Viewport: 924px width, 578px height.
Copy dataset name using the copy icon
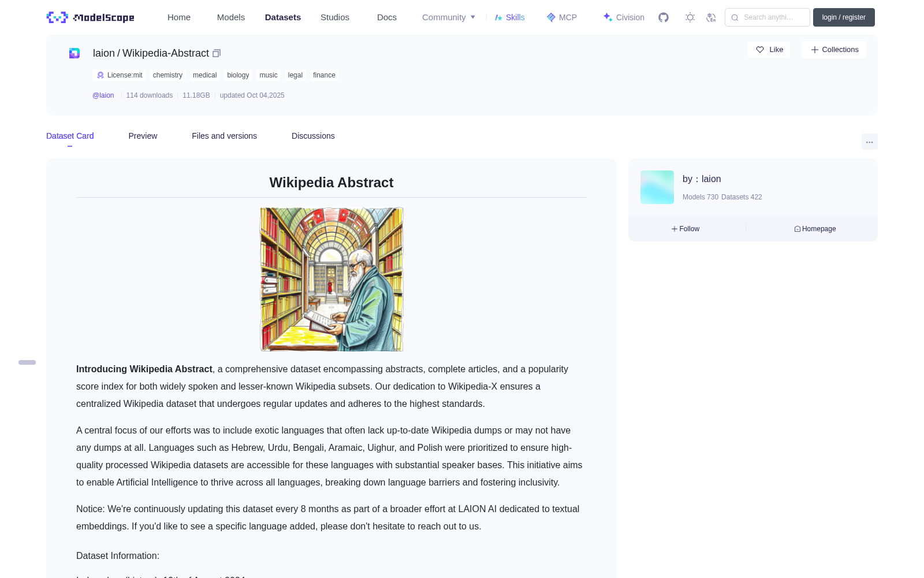point(217,53)
